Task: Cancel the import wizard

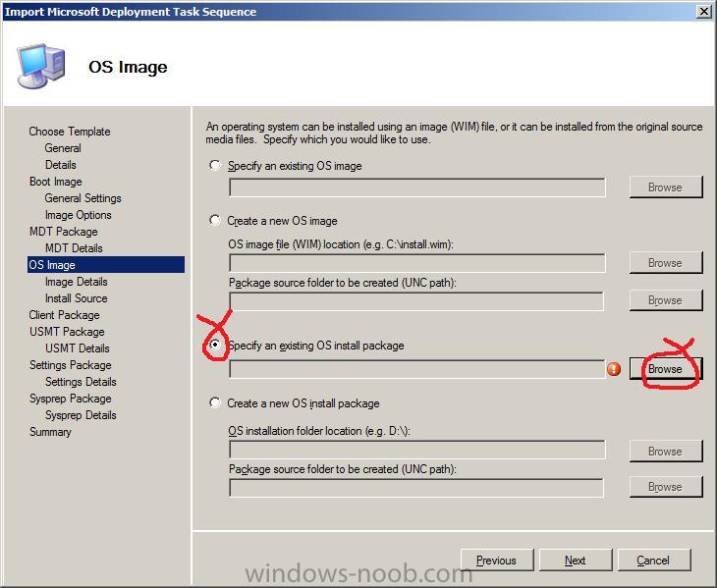Action: click(653, 561)
